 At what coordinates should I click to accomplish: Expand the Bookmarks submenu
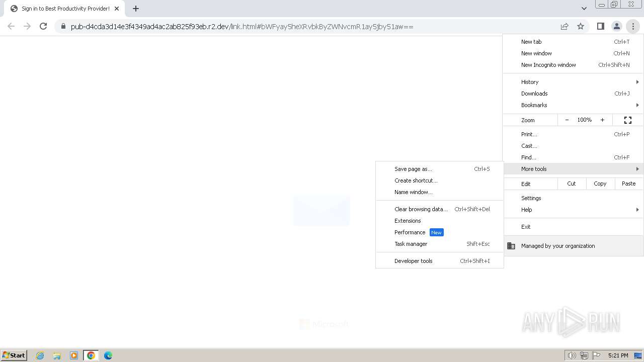pos(573,105)
